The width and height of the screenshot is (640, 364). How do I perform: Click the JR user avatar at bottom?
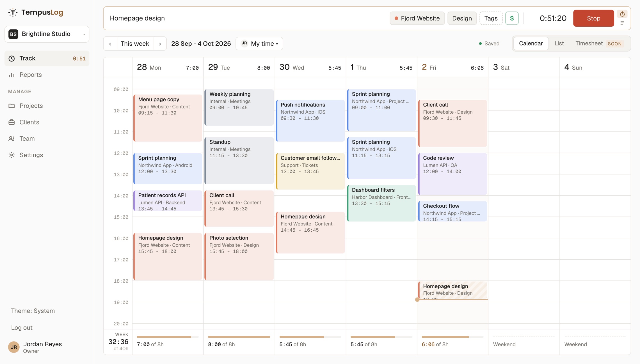14,347
